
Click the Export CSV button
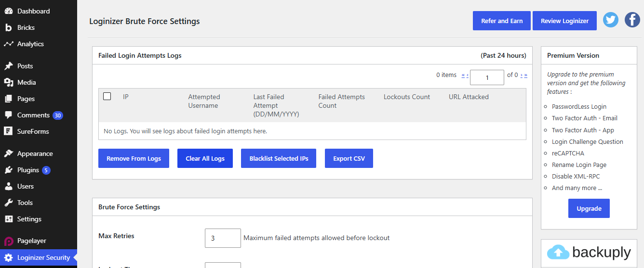coord(349,158)
